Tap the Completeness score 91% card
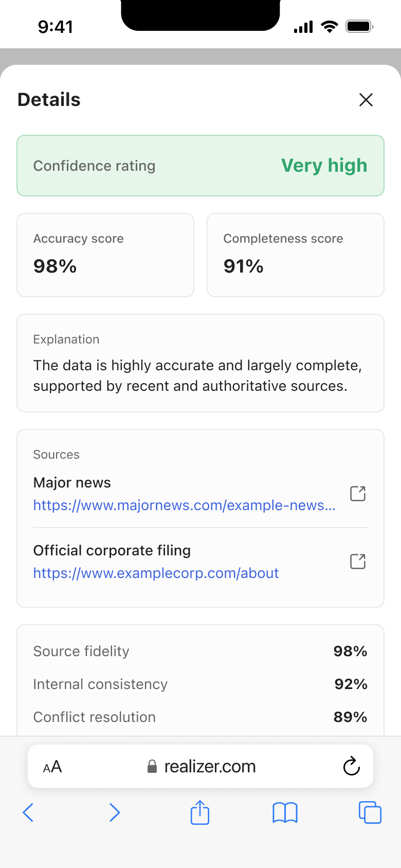Viewport: 401px width, 868px height. point(295,255)
